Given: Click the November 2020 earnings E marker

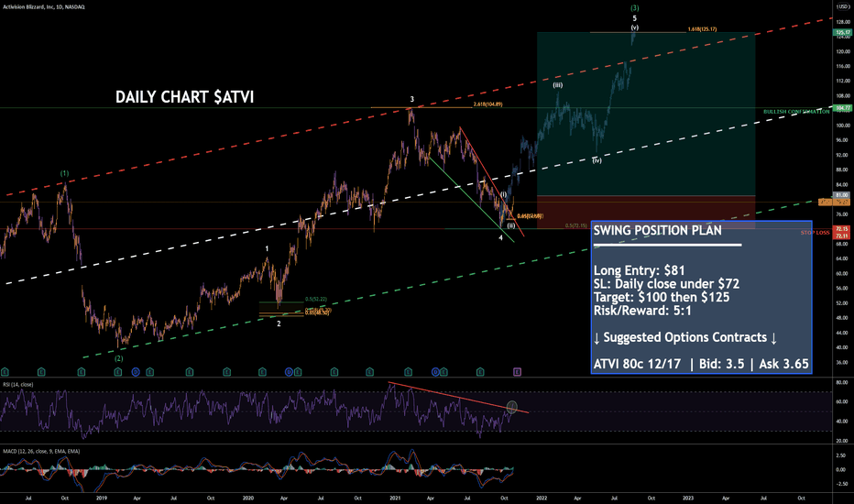Looking at the screenshot, I should 370,372.
